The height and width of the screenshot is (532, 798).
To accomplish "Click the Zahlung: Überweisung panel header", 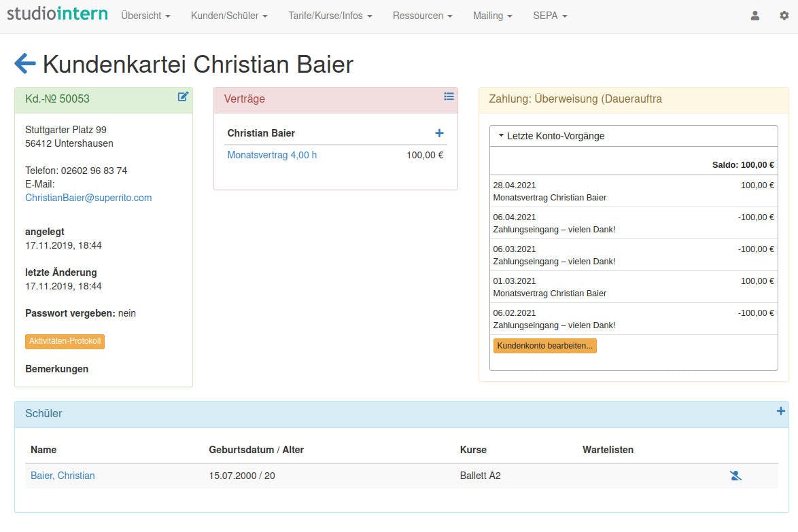I will point(634,100).
